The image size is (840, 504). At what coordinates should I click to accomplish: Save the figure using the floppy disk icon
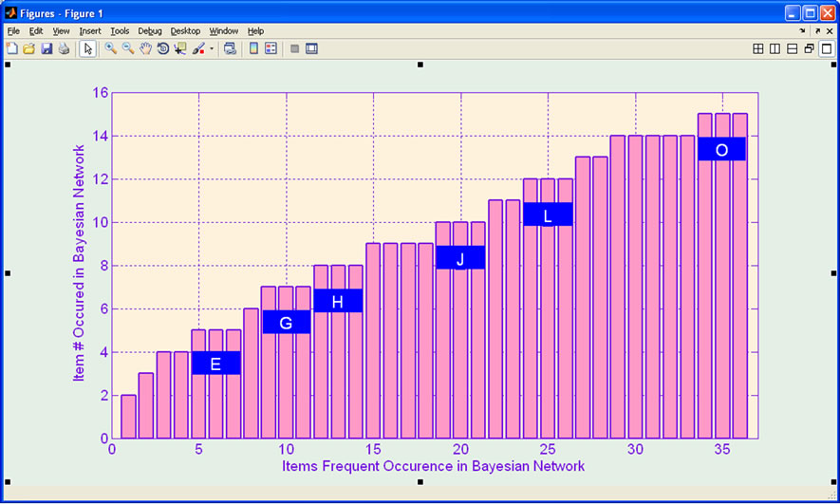click(47, 48)
